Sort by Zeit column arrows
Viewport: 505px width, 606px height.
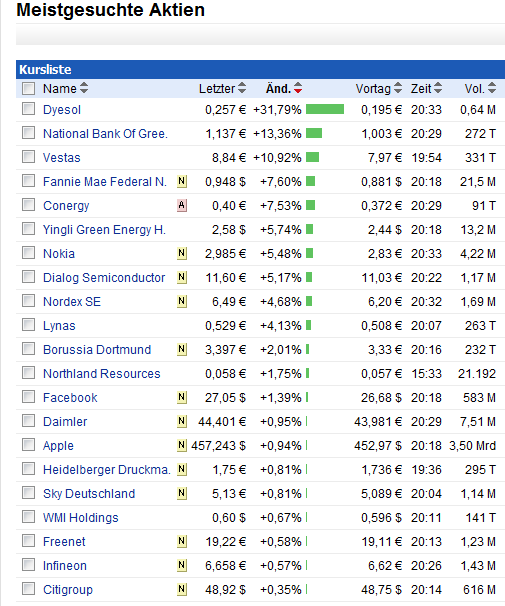coord(438,88)
